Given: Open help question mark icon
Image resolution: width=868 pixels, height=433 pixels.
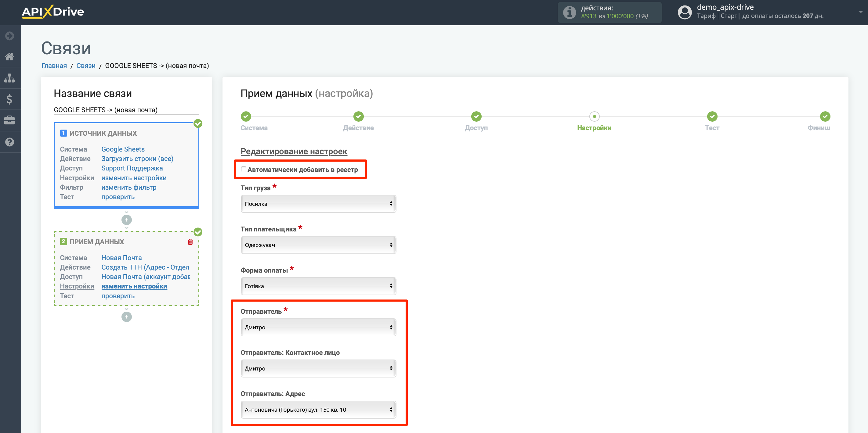Looking at the screenshot, I should [x=10, y=142].
